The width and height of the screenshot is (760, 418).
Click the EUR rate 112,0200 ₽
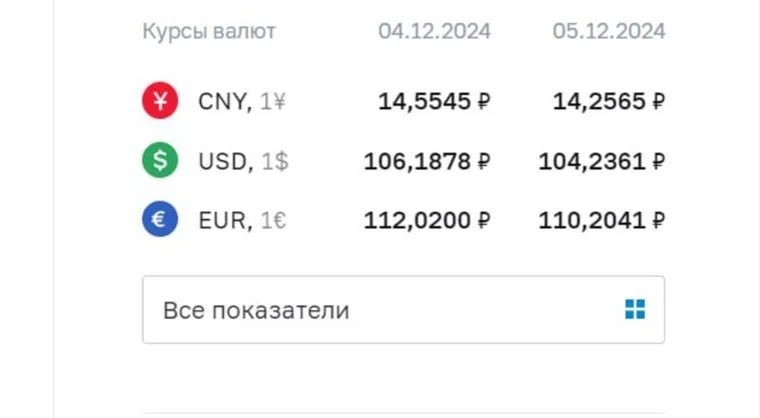(427, 219)
